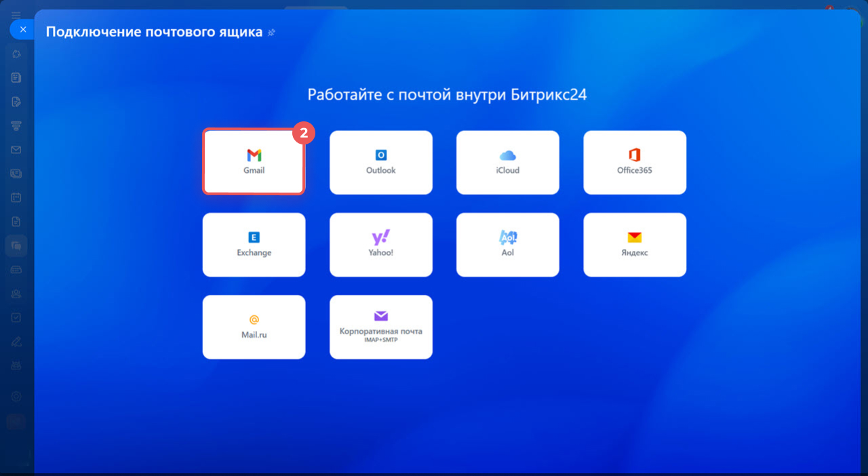Choose the iCloud mail service card

(x=508, y=162)
